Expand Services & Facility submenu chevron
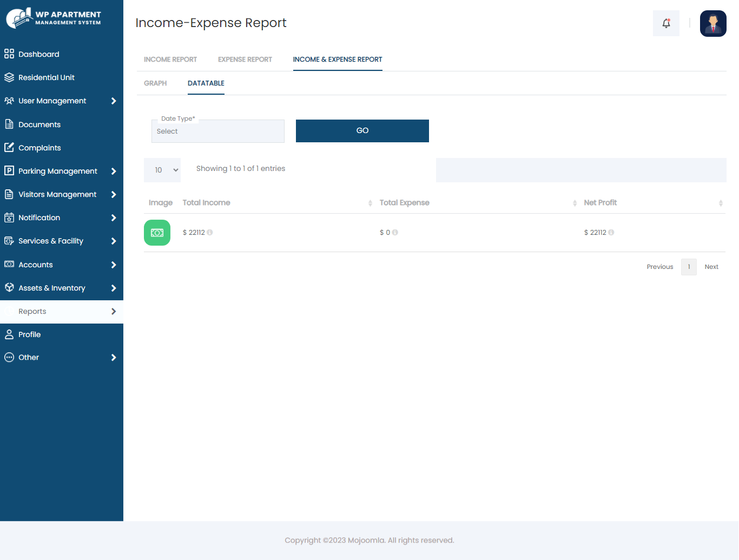 point(114,241)
